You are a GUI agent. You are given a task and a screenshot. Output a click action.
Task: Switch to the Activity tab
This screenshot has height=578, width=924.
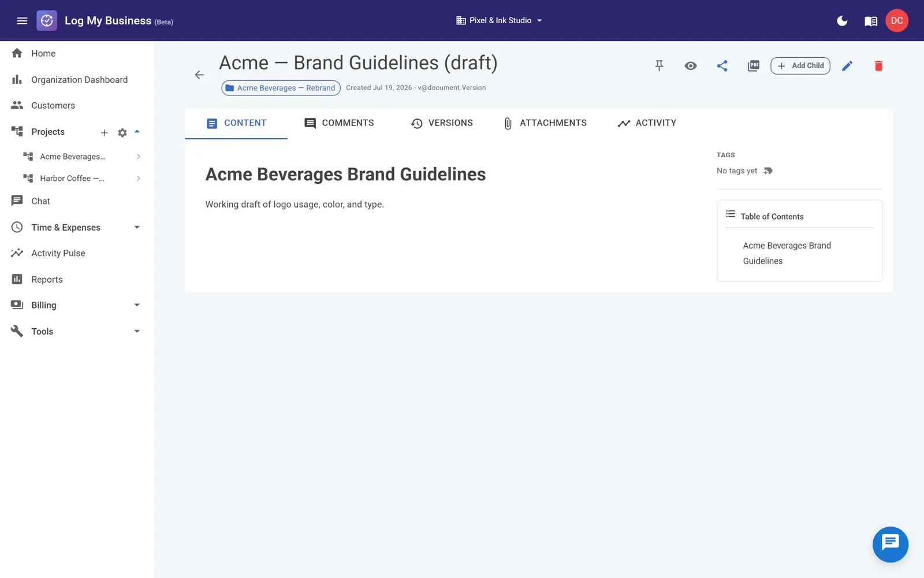[x=647, y=123]
